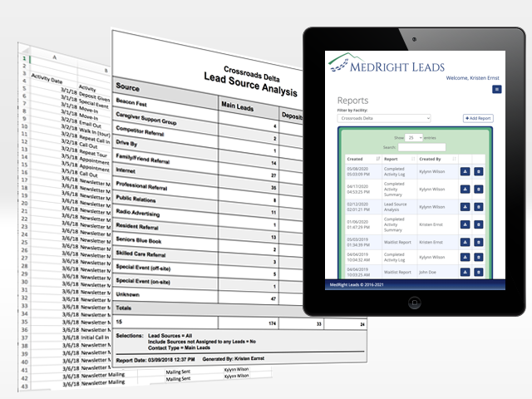This screenshot has width=532, height=399.
Task: Delete the Lead Source Analysis report
Action: point(479,207)
